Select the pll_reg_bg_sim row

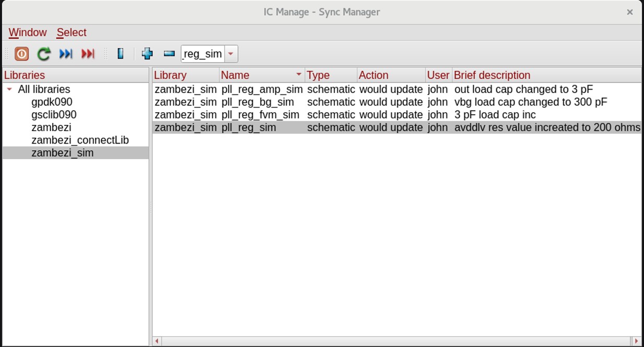point(257,102)
